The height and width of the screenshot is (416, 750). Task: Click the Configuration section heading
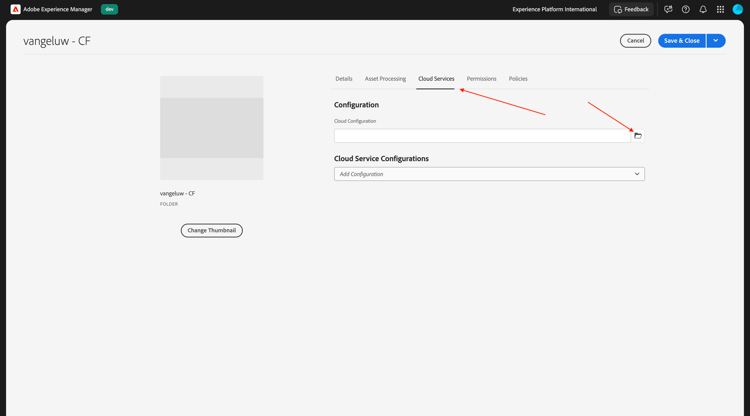pyautogui.click(x=356, y=105)
